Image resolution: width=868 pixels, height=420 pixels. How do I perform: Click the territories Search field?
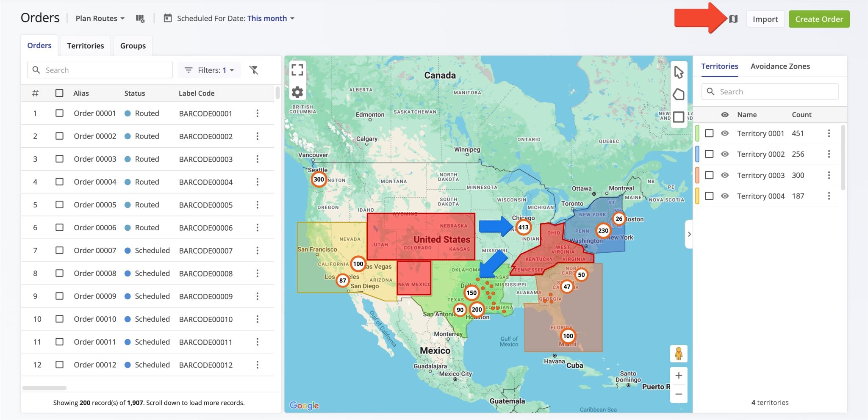[x=770, y=91]
